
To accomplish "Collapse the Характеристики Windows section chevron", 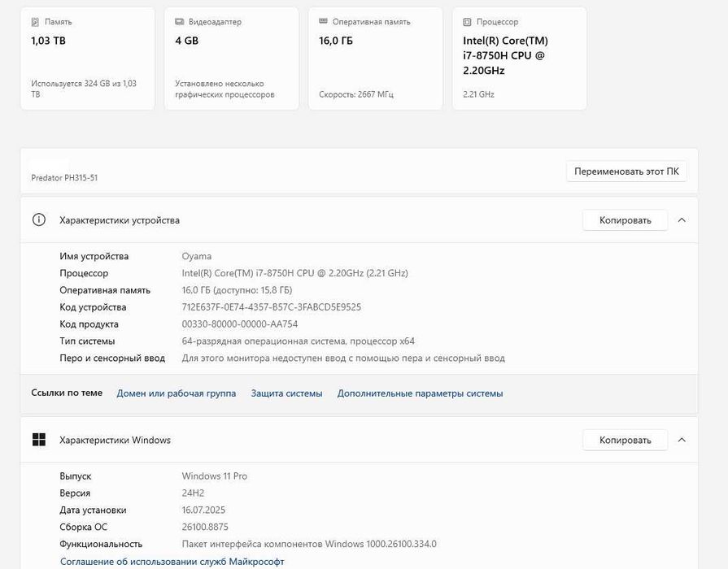I will [x=682, y=440].
